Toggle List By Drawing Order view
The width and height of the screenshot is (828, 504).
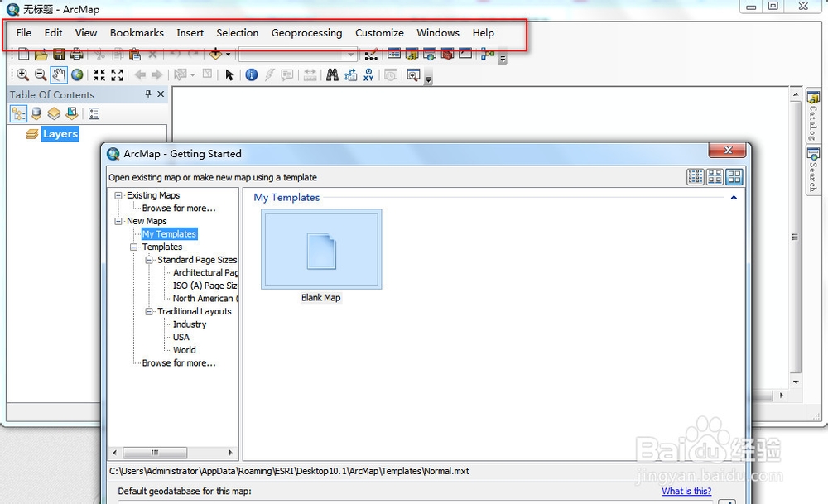pos(18,113)
